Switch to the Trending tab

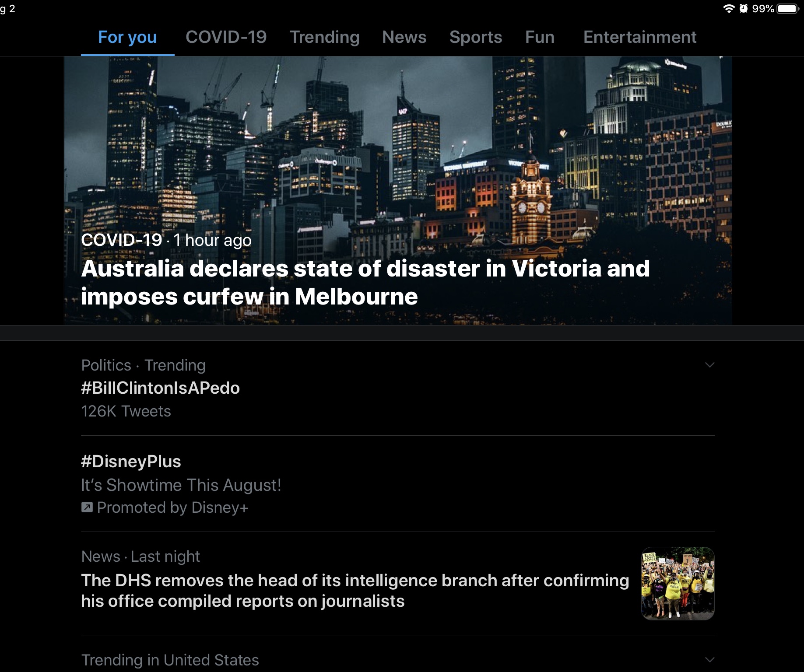coord(324,38)
